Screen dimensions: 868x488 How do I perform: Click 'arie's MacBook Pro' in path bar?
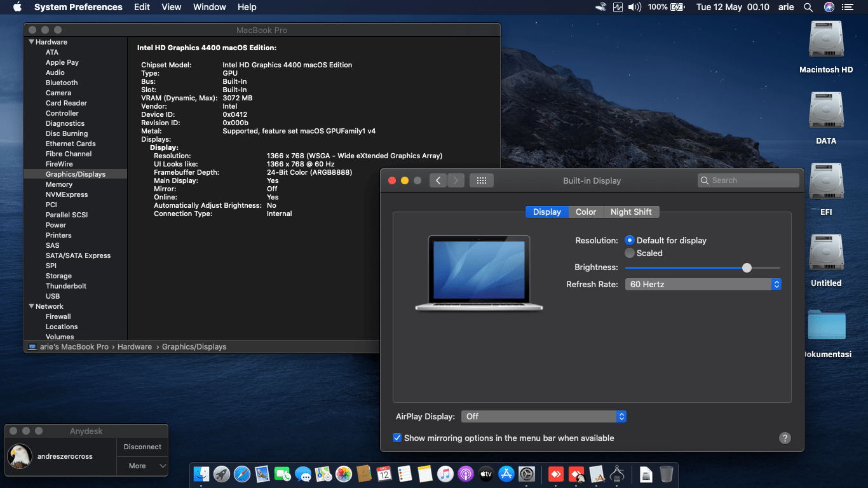click(74, 347)
